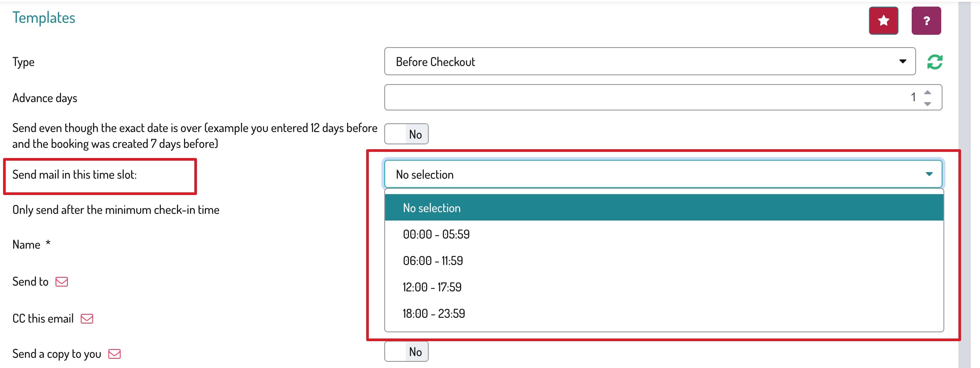Click the envelope icon next to Send to

pyautogui.click(x=62, y=282)
